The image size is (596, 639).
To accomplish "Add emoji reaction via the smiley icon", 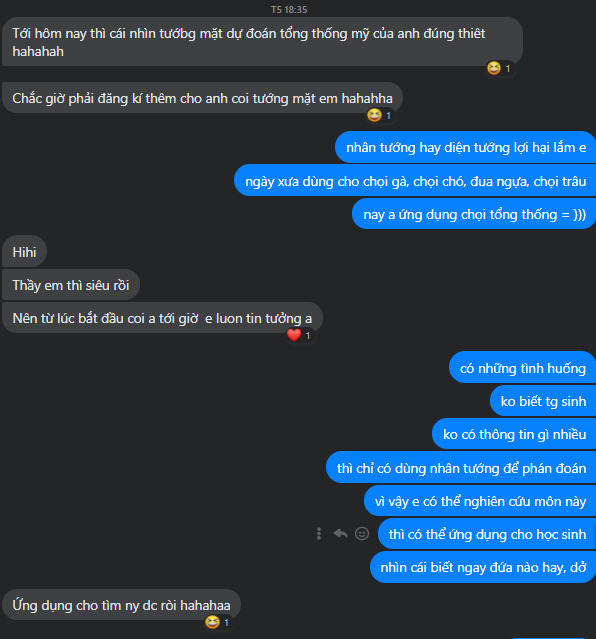I will (362, 533).
